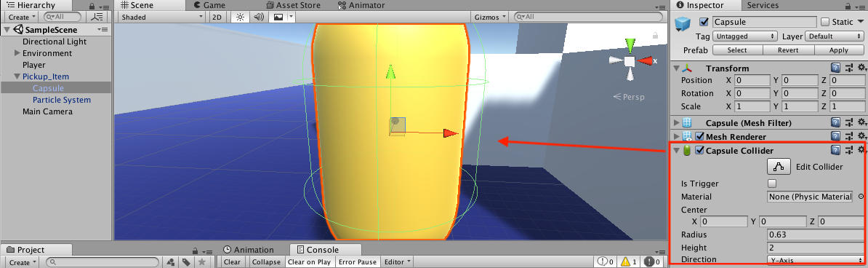Viewport: 868px width, 268px height.
Task: Click the green Y axis gizmo cone
Action: click(x=630, y=45)
